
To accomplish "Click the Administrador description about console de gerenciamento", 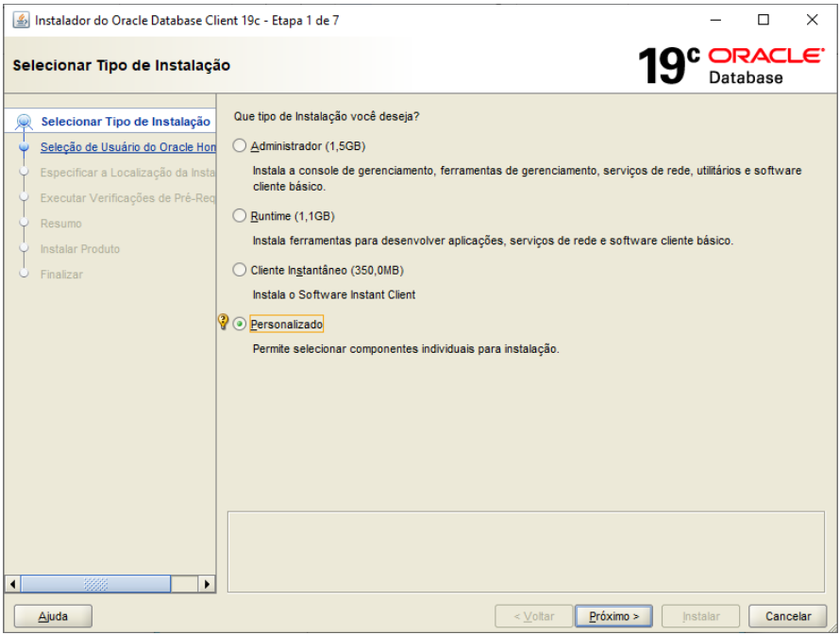I will click(528, 178).
